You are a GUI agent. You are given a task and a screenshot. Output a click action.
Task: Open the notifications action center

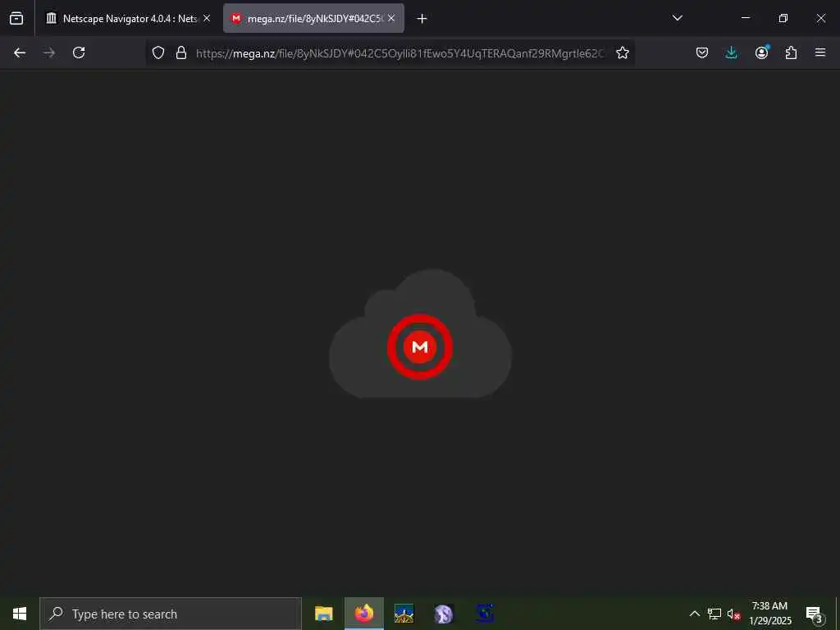(x=814, y=614)
